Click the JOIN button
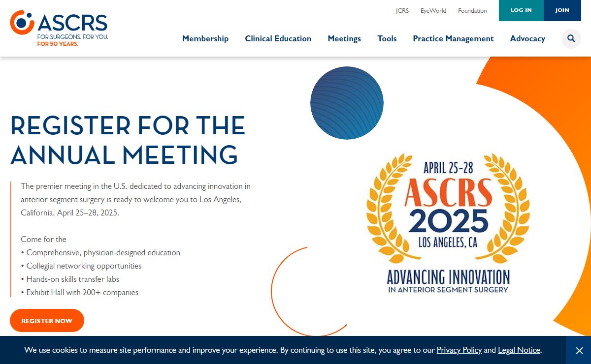 (562, 10)
